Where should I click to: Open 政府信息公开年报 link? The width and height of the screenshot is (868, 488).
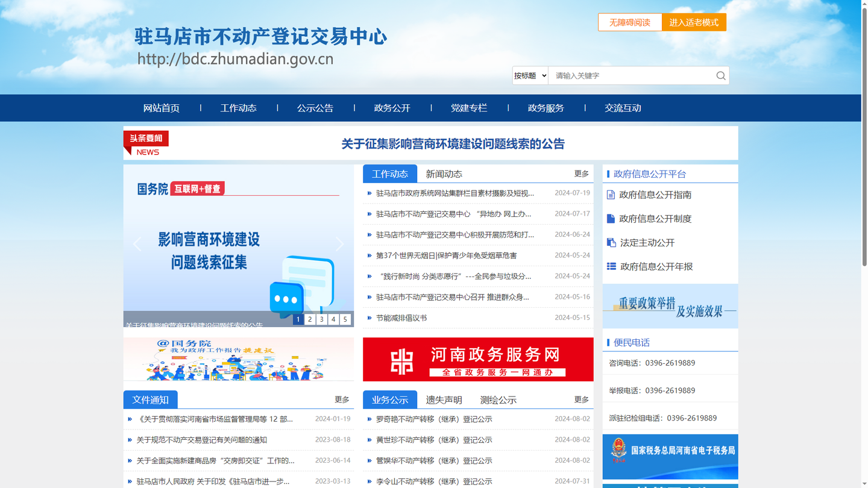[656, 266]
